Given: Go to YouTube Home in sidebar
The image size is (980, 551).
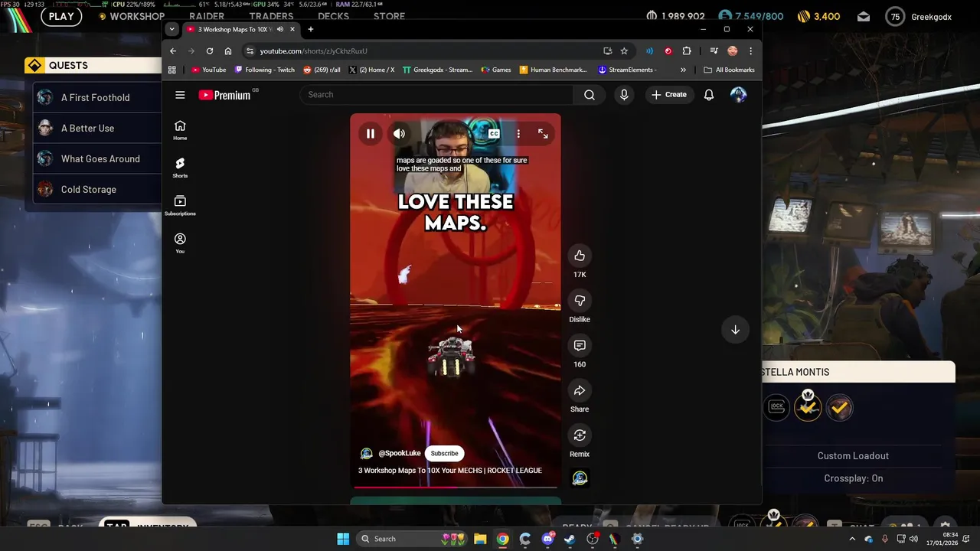Looking at the screenshot, I should [x=180, y=130].
